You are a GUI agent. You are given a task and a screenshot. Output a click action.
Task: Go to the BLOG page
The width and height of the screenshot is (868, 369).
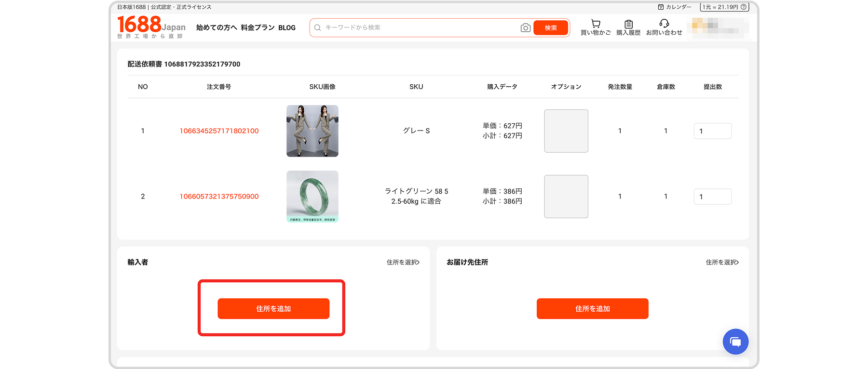coord(287,28)
